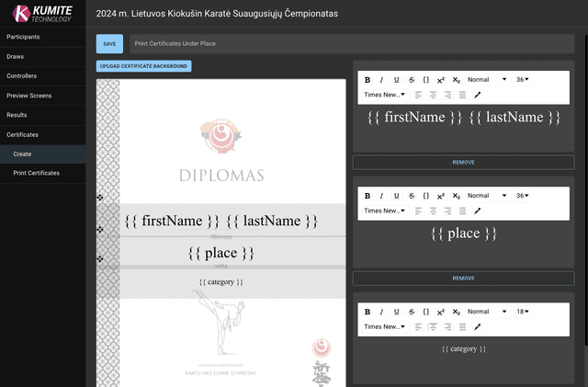
Task: Open font size 18 dropdown
Action: pyautogui.click(x=522, y=312)
